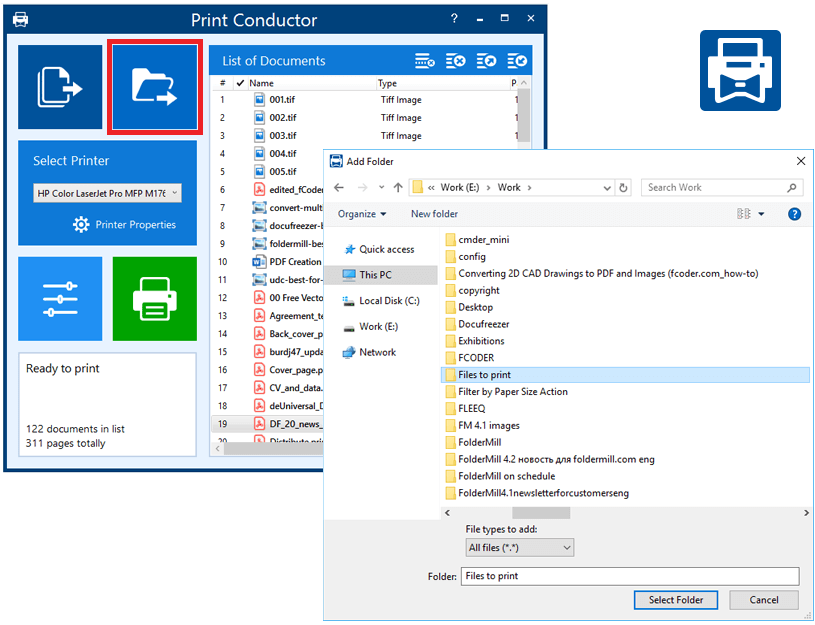Open Print Conductor help question mark

click(455, 19)
